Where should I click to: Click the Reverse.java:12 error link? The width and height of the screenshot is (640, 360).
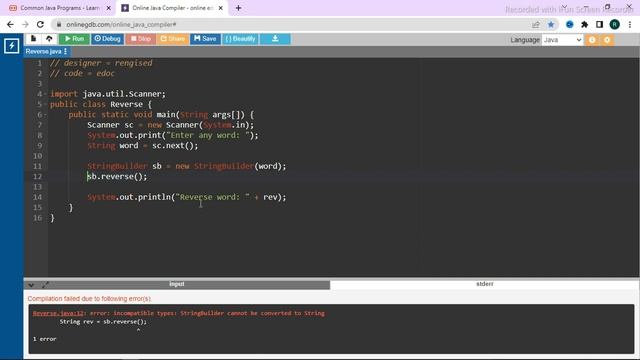point(58,313)
